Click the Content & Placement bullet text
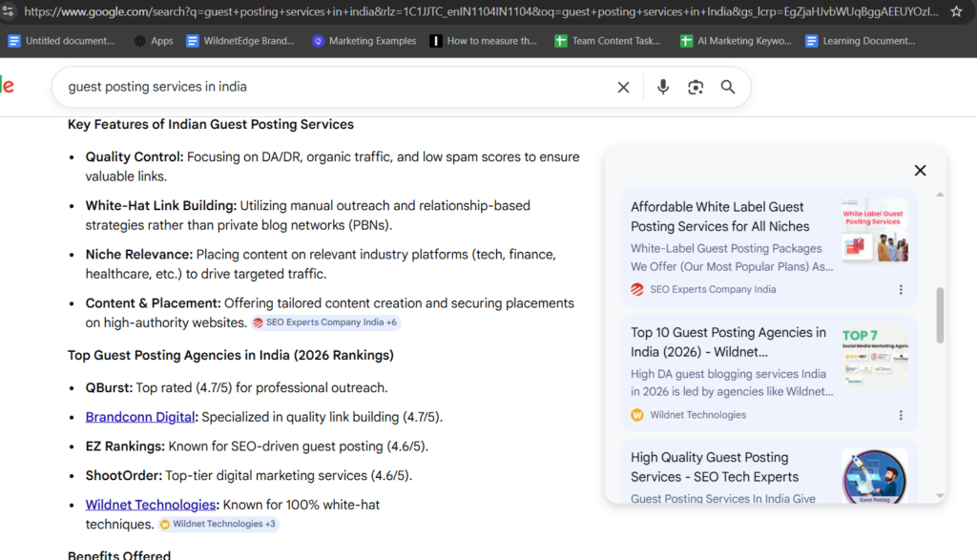Screen dimensions: 977x560 coord(329,313)
